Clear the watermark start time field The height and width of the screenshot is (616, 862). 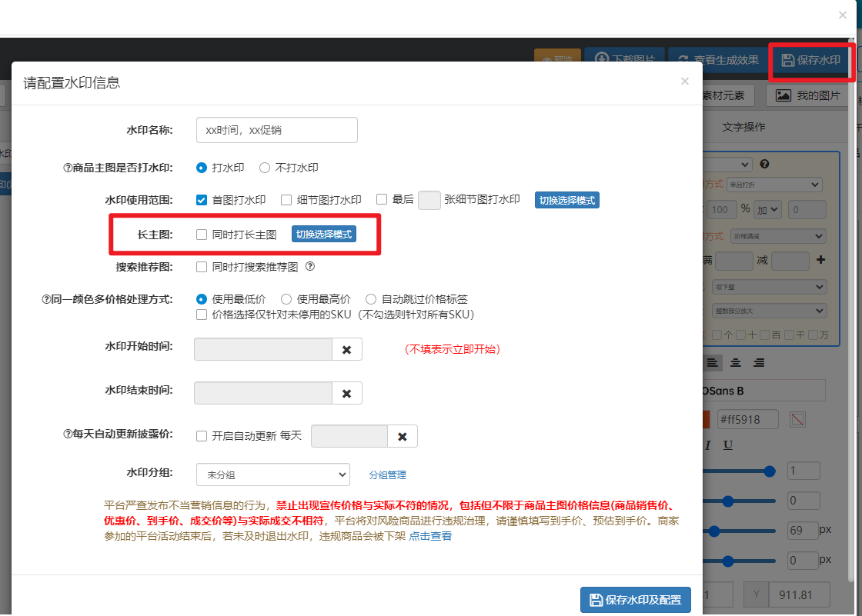pos(346,349)
